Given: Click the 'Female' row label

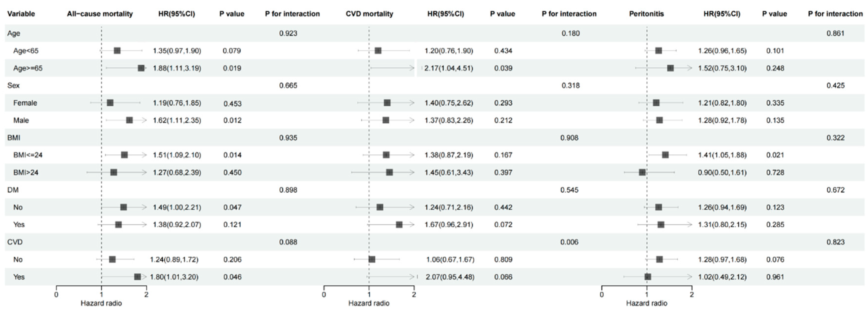Looking at the screenshot, I should [x=25, y=103].
